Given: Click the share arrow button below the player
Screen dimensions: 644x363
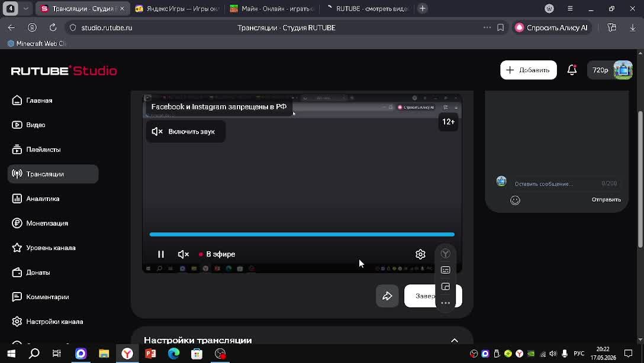Looking at the screenshot, I should [387, 296].
